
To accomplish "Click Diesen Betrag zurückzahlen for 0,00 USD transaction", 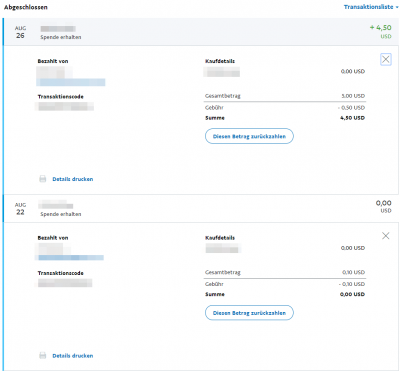I will pyautogui.click(x=249, y=313).
